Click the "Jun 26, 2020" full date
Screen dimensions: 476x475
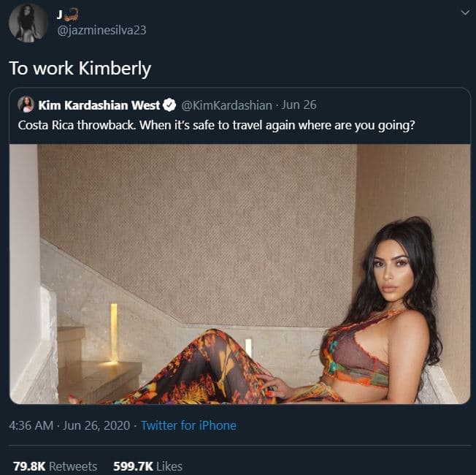(x=96, y=425)
